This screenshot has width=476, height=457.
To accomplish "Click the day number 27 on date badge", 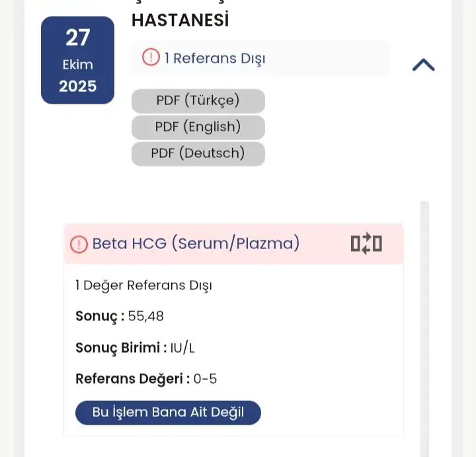I will (77, 38).
